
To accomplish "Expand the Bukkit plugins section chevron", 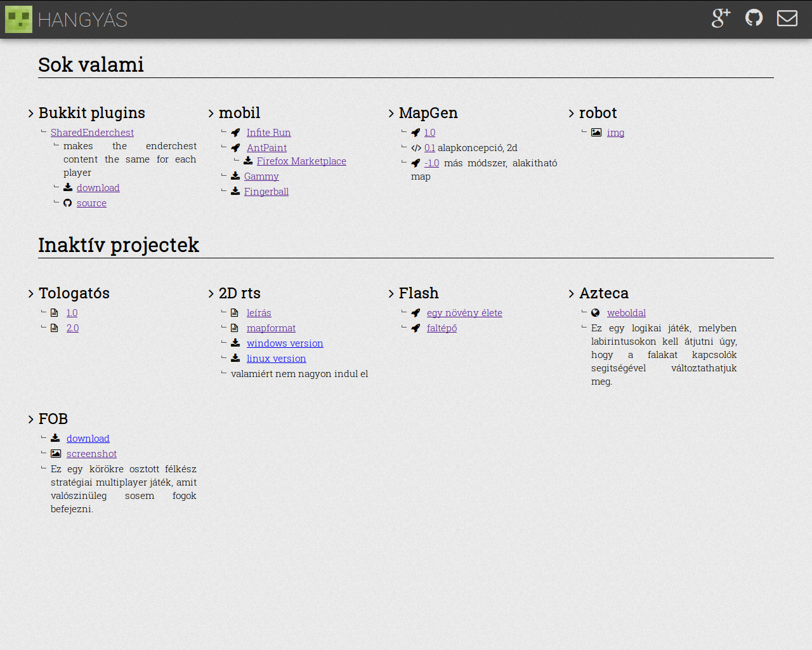I will click(31, 114).
